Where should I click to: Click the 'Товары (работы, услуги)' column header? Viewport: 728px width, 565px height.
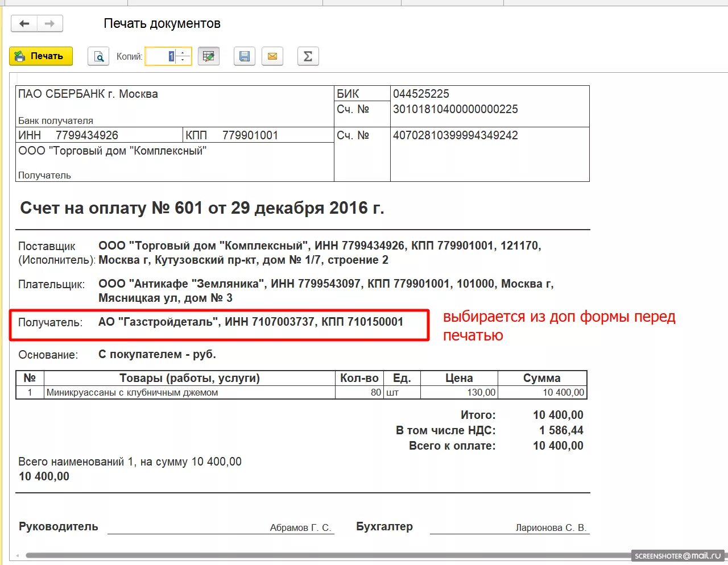[189, 378]
